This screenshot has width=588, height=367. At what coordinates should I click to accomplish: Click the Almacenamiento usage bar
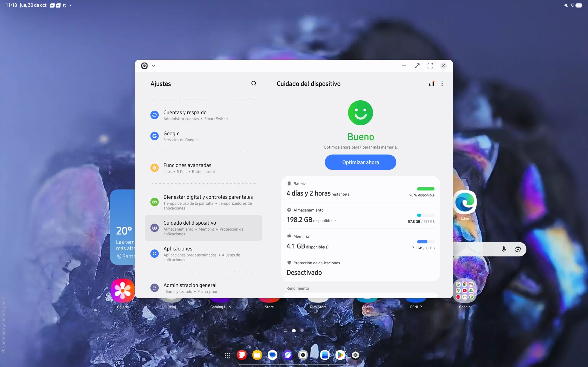[425, 215]
